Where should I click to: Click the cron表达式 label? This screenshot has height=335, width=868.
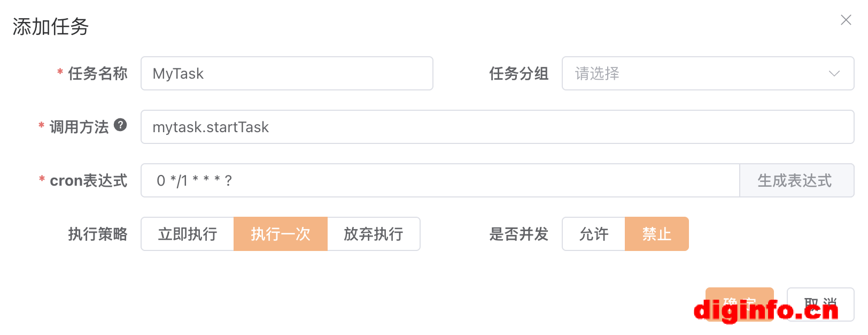pyautogui.click(x=88, y=180)
